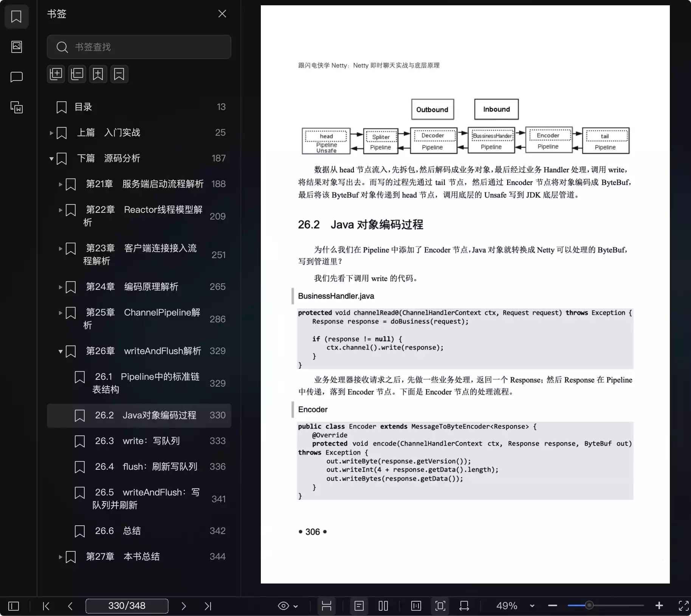Toggle two-page view layout
691x616 pixels.
(x=383, y=606)
